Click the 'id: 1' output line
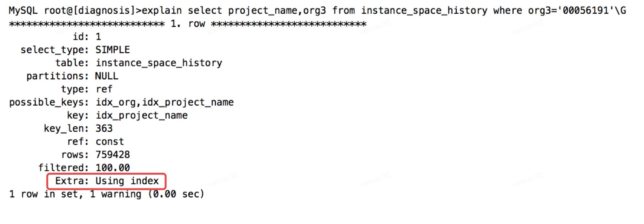The height and width of the screenshot is (224, 644). tap(87, 37)
